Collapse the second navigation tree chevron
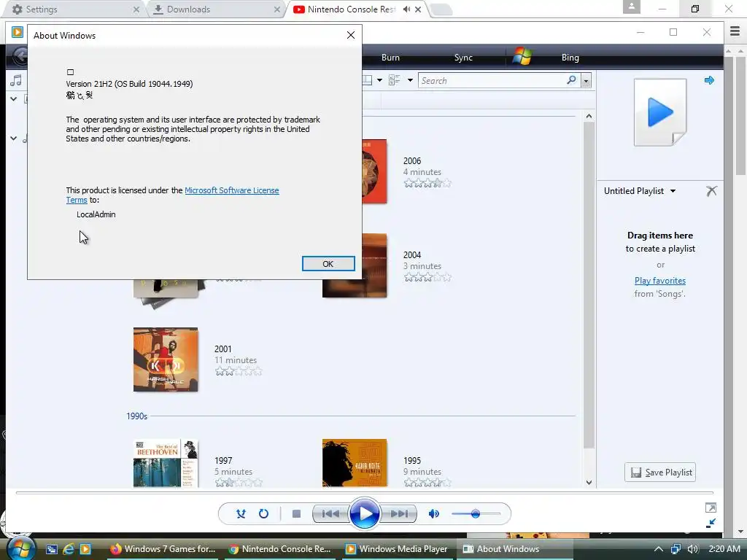Viewport: 747px width, 560px height. coord(14,139)
